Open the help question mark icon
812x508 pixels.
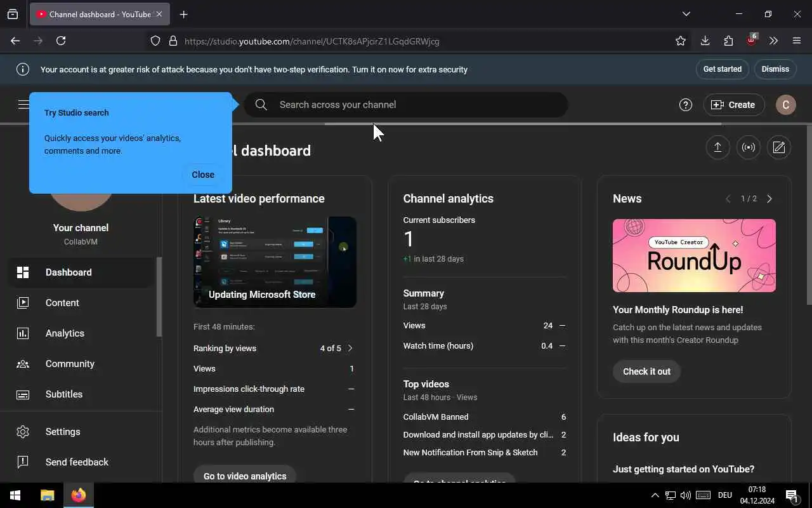pyautogui.click(x=686, y=105)
